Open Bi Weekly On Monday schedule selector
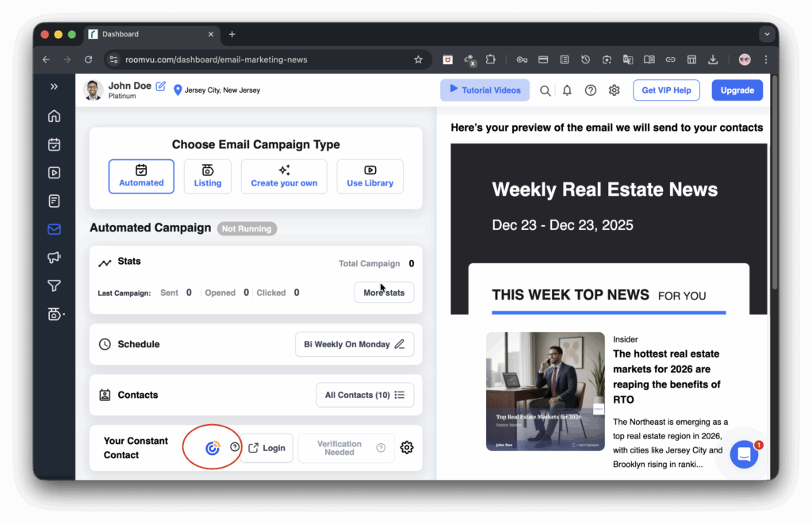Viewport: 812px width, 524px height. pyautogui.click(x=354, y=345)
